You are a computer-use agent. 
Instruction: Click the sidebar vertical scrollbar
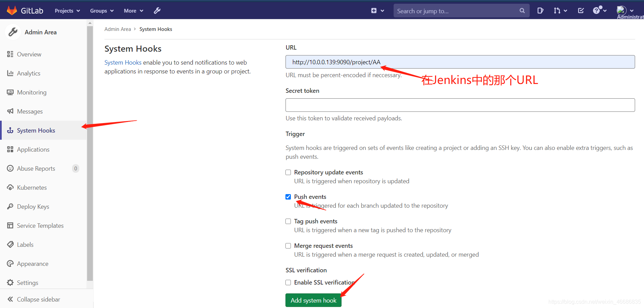(x=90, y=153)
